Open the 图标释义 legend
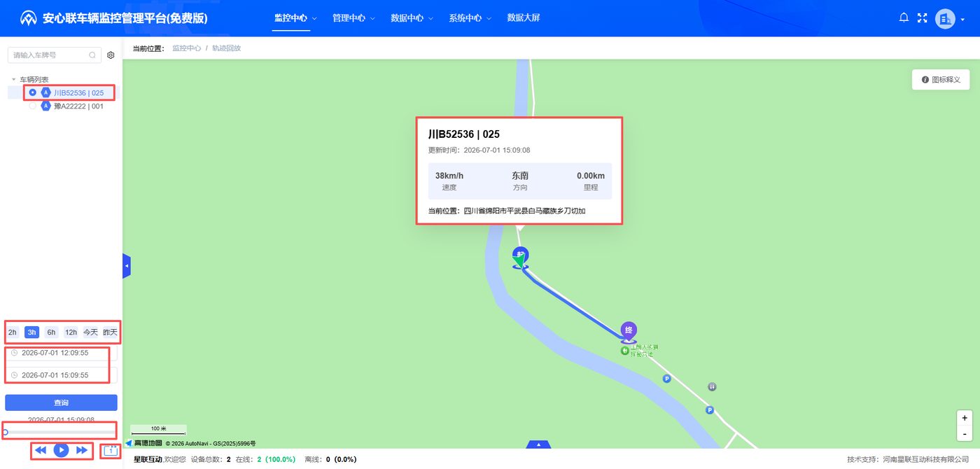Screen dimensions: 980x469 (940, 80)
